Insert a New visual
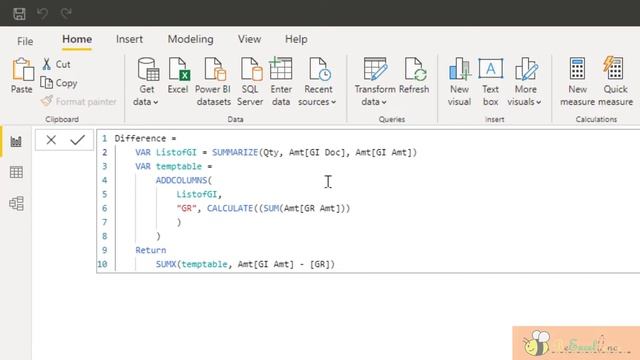 459,82
